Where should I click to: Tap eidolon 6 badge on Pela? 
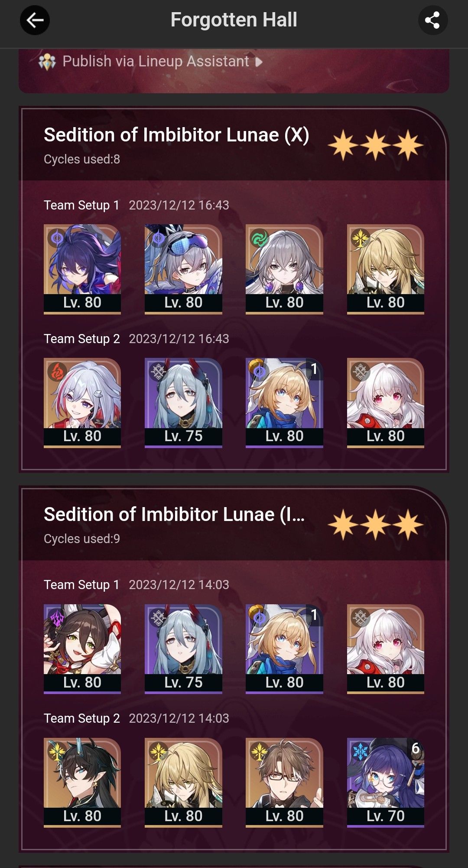(416, 748)
